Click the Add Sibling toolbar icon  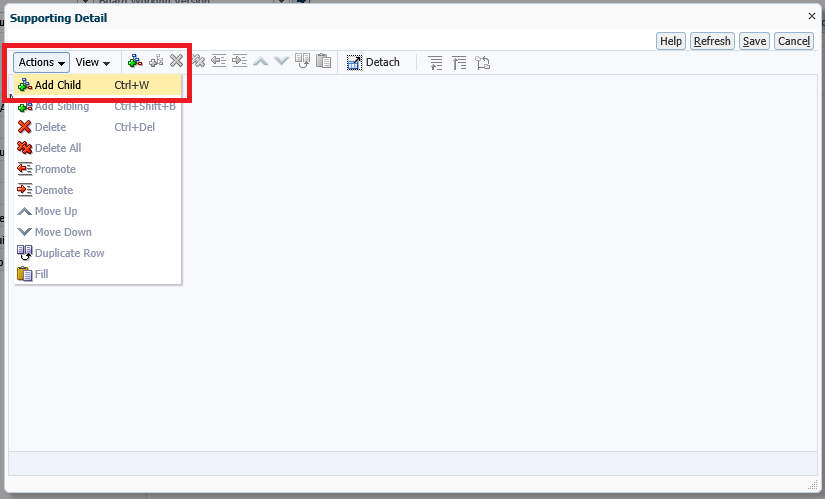point(156,62)
